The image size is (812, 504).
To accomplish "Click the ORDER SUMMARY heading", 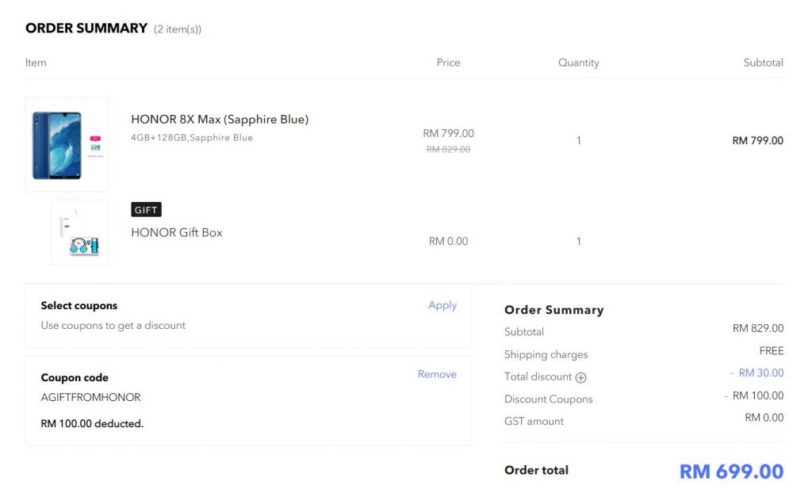I will (86, 29).
